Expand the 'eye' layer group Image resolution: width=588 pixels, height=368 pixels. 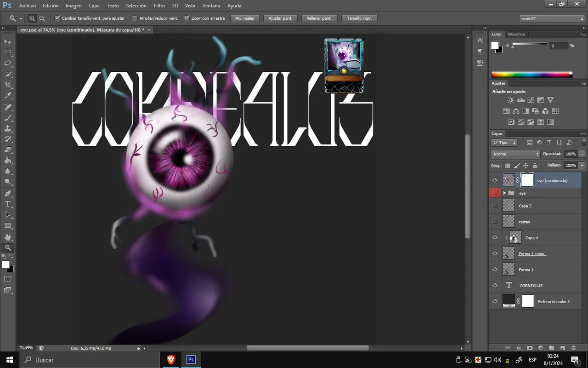coord(504,193)
